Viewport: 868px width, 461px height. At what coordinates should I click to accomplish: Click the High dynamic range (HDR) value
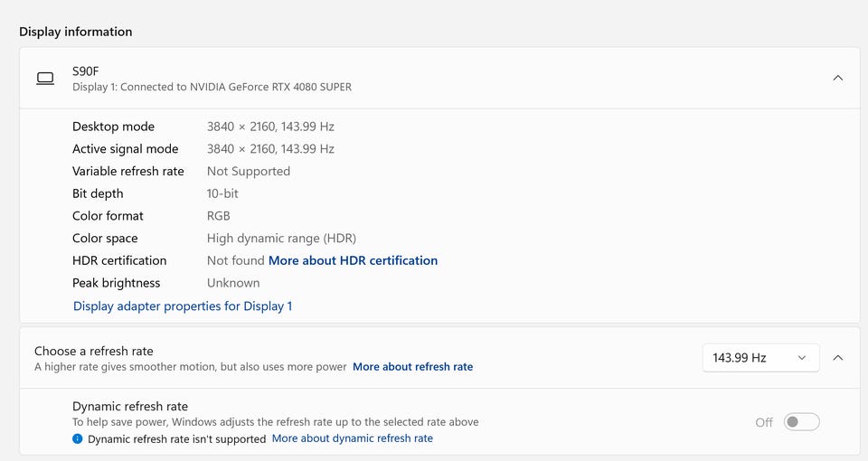pyautogui.click(x=281, y=239)
